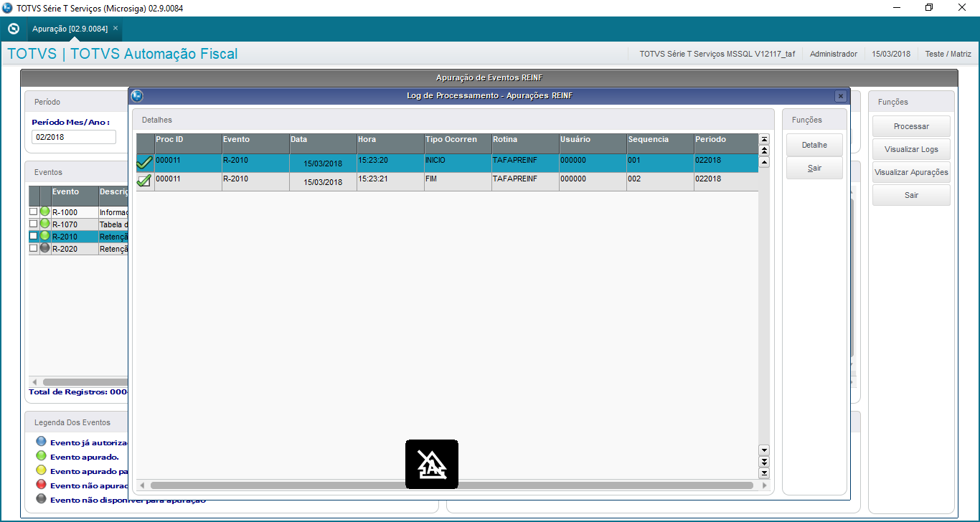Click the red legend circle in Legenda
The image size is (980, 522).
click(x=41, y=485)
